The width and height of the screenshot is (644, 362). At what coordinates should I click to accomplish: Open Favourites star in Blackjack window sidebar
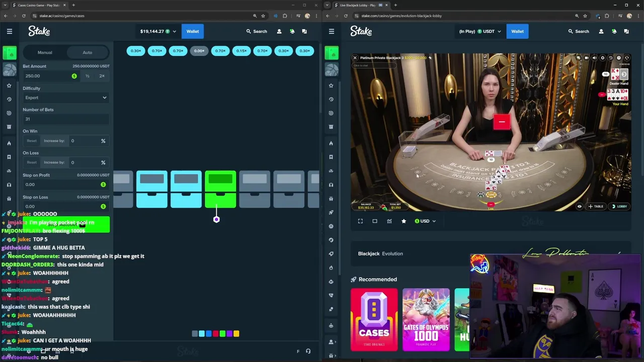tap(331, 85)
